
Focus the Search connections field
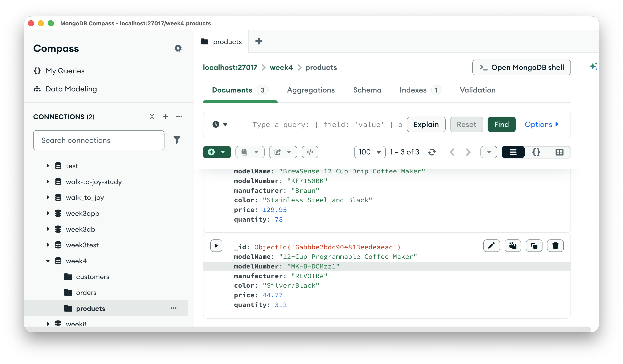(99, 140)
